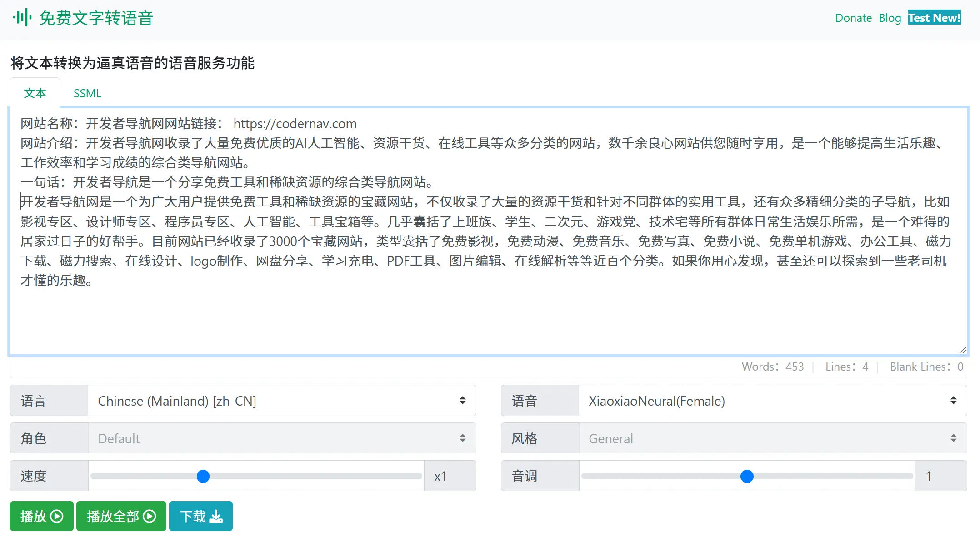Open the 语音 voice dropdown
The width and height of the screenshot is (980, 538).
point(772,401)
